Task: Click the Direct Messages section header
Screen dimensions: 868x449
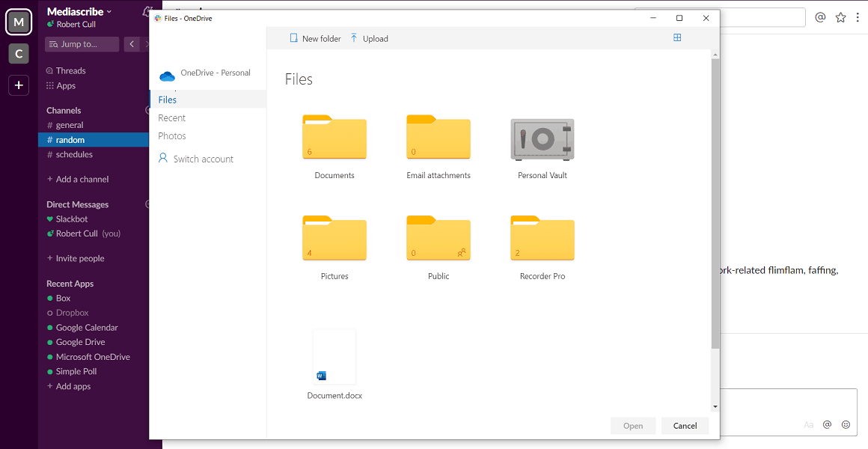Action: (x=78, y=204)
